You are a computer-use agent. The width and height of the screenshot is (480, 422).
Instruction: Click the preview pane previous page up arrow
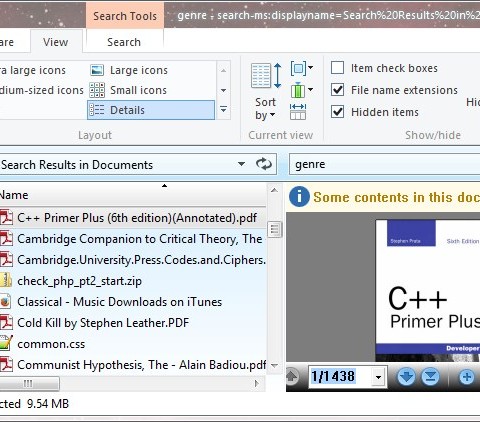pos(292,377)
